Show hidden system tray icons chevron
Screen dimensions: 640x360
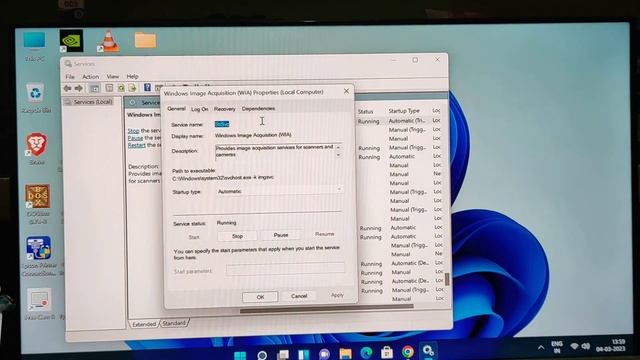coord(541,347)
